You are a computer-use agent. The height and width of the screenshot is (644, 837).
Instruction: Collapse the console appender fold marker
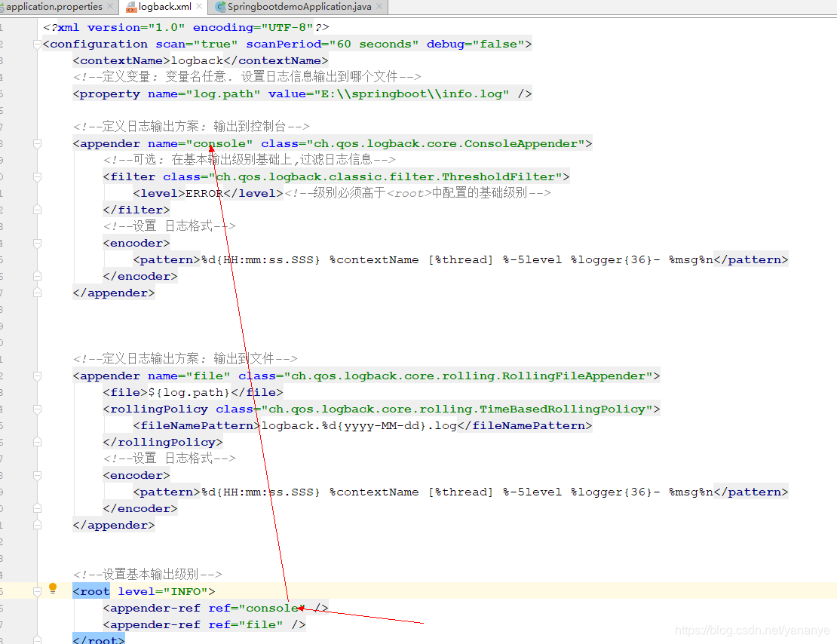click(x=38, y=143)
